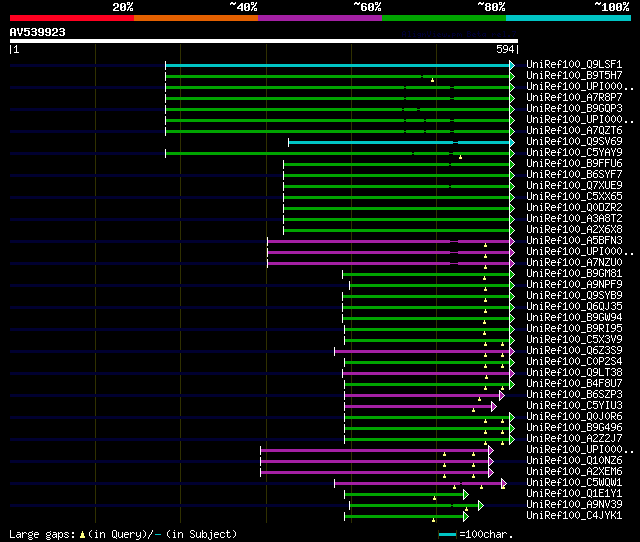Click the UniRef100_A2X6X8 label
This screenshot has height=542, width=640.
pos(574,230)
